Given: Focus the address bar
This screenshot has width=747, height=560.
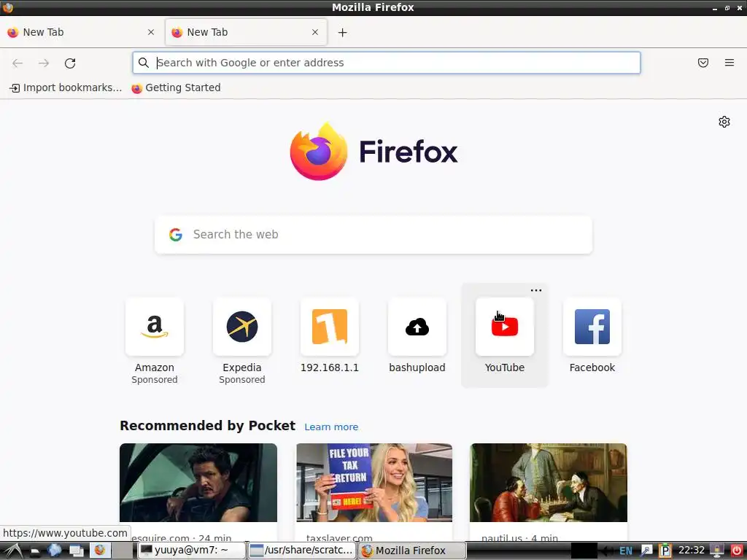Looking at the screenshot, I should click(387, 63).
